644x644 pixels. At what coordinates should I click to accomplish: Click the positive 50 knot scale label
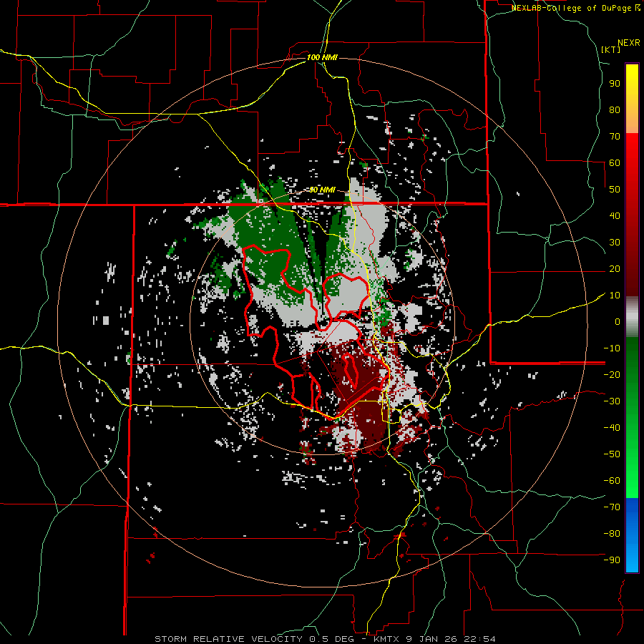[x=615, y=190]
